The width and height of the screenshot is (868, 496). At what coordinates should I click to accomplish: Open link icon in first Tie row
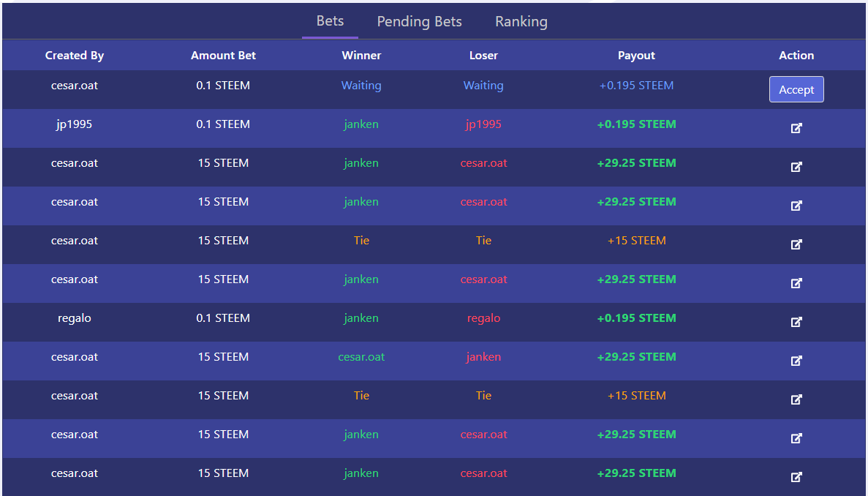pyautogui.click(x=796, y=244)
